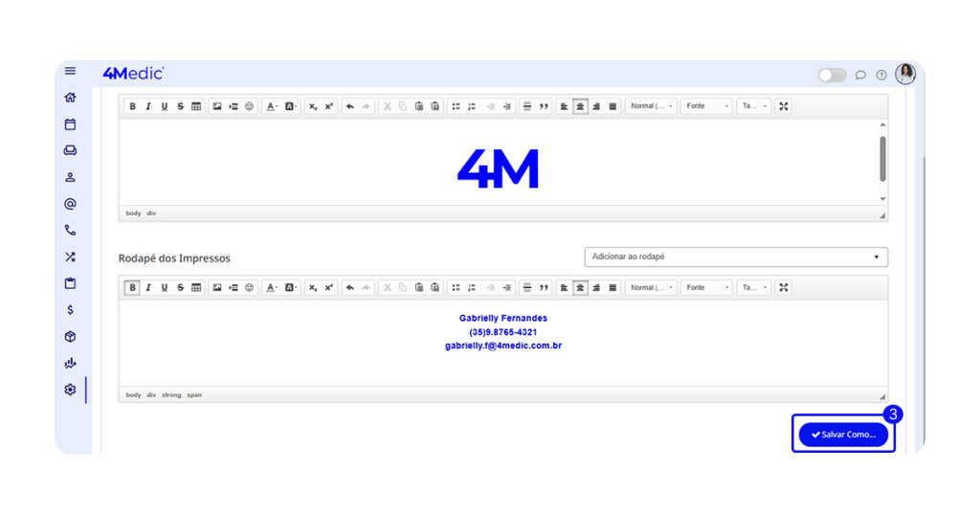The image size is (980, 514).
Task: Click the 'Salvar Como...' button
Action: click(843, 435)
